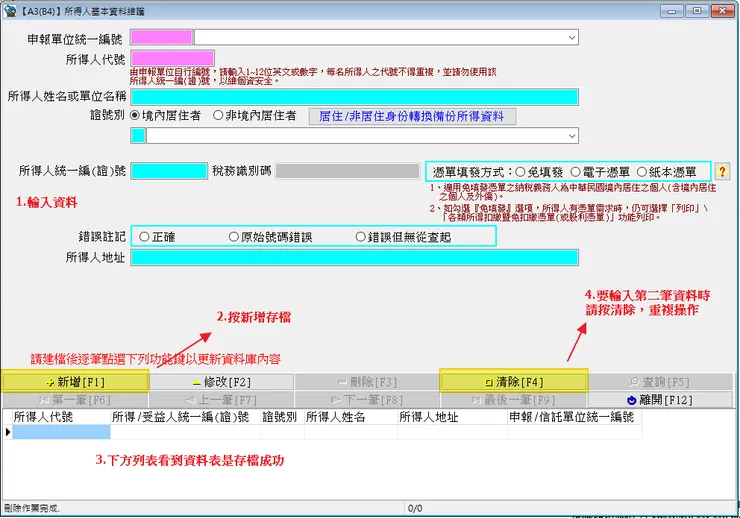
Task: Open the 證號別 type dropdown list
Action: [572, 136]
